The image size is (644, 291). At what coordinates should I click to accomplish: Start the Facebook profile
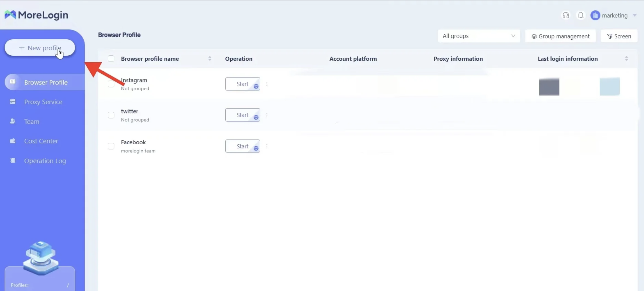242,146
